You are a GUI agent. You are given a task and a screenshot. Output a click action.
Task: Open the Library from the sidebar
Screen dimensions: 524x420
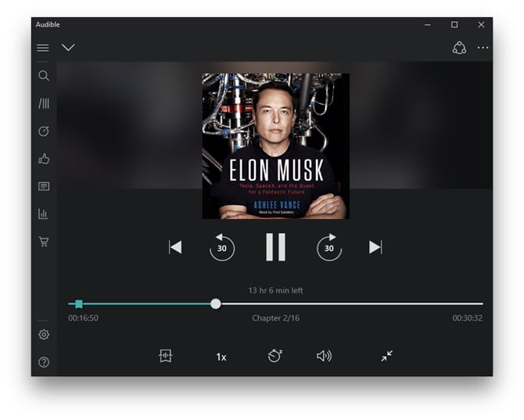click(x=44, y=103)
